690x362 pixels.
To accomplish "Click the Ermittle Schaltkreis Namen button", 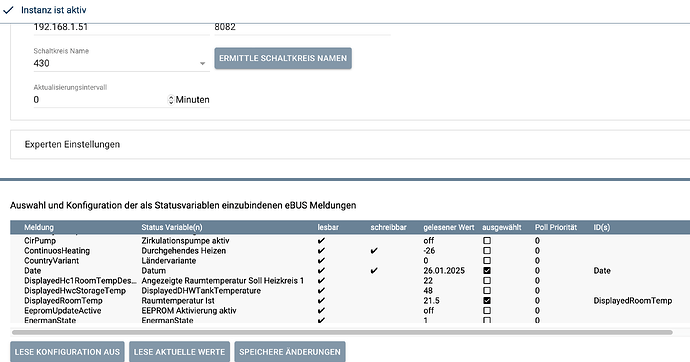I will tap(283, 58).
